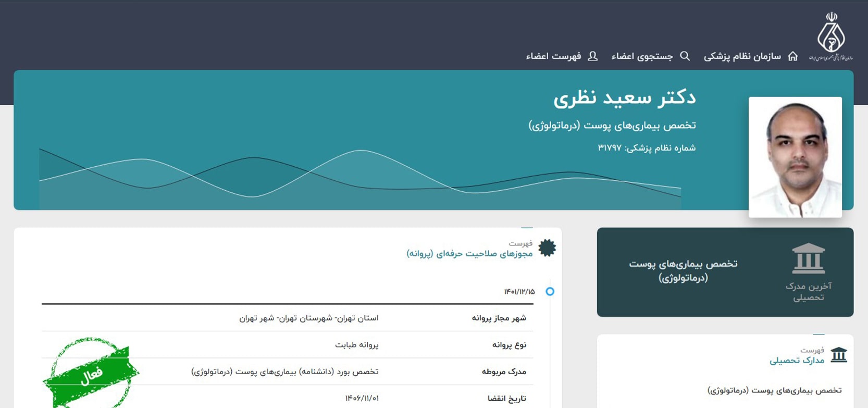Viewport: 868px width, 408px height.
Task: Click the label شهر مجاز پروانه
Action: pyautogui.click(x=499, y=318)
